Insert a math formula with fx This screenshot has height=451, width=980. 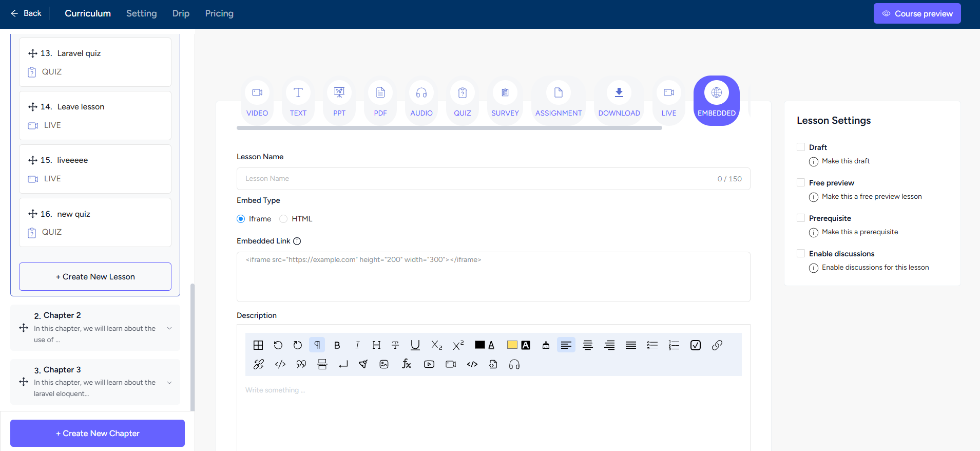pyautogui.click(x=406, y=364)
